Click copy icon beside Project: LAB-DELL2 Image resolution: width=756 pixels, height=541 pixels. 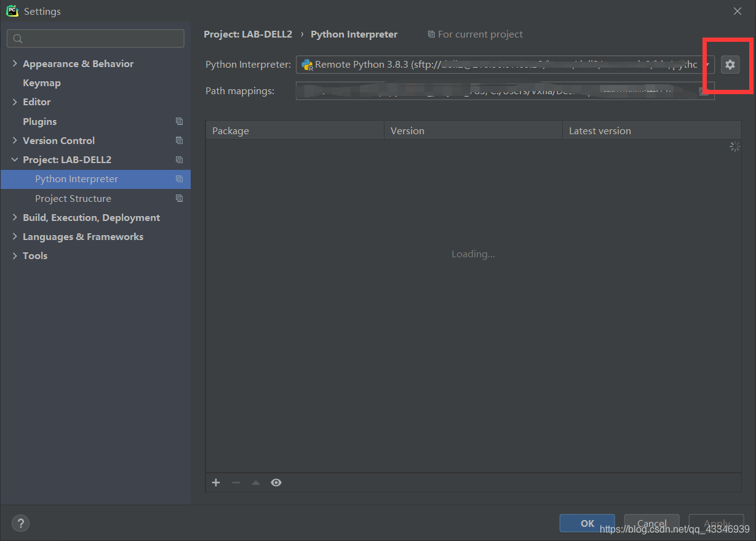click(x=179, y=159)
